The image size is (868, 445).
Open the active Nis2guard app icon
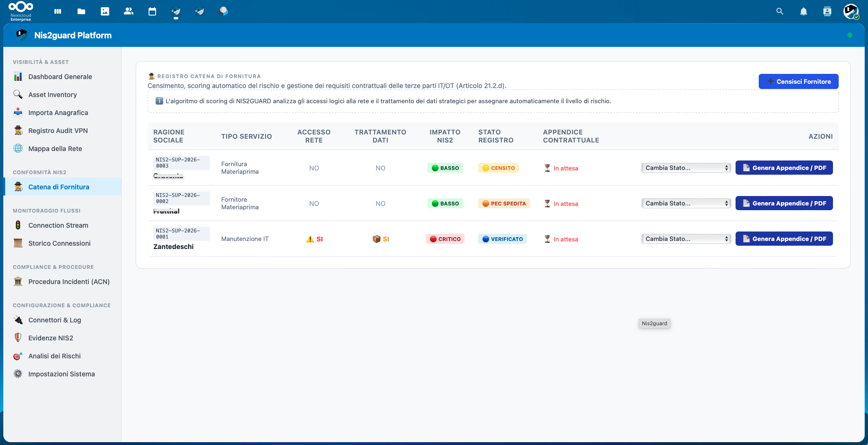click(176, 11)
